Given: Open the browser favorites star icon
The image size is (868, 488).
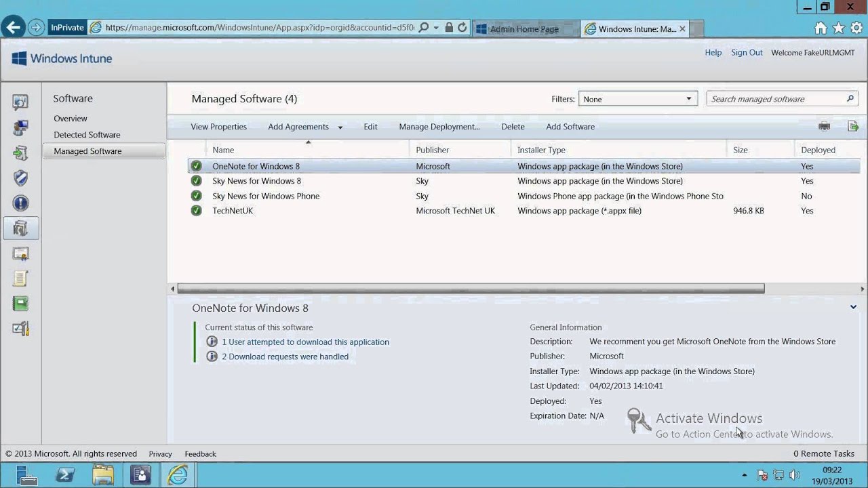Looking at the screenshot, I should click(838, 28).
